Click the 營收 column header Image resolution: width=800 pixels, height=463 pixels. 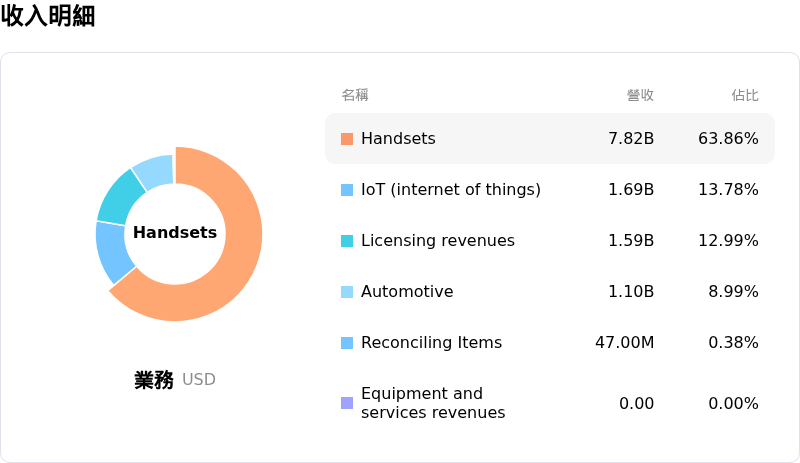coord(640,95)
